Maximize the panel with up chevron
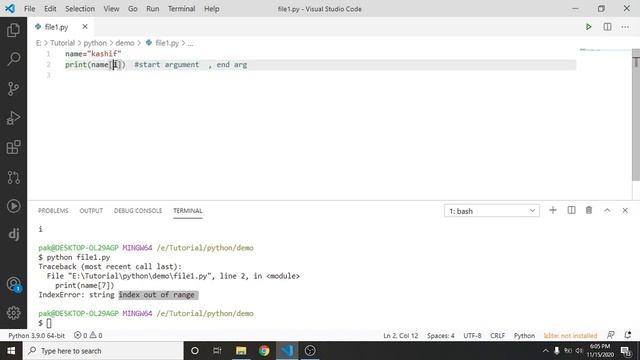The width and height of the screenshot is (640, 360). click(x=607, y=210)
